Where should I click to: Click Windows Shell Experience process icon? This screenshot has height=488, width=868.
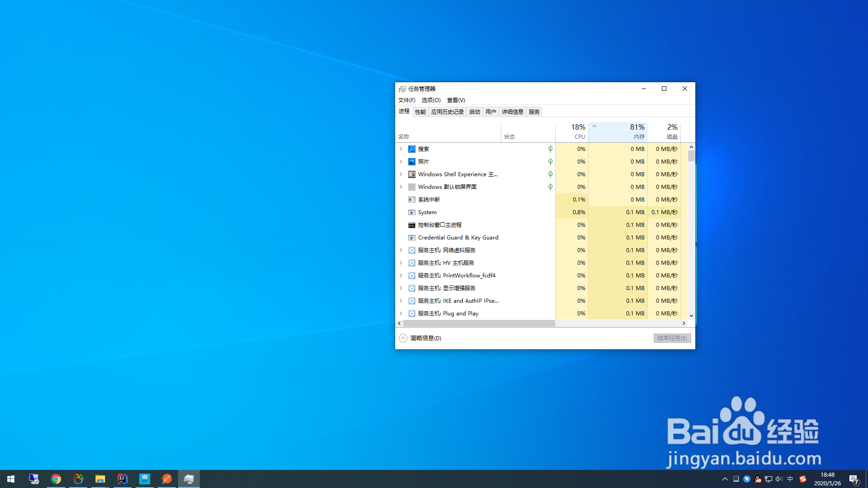click(x=411, y=174)
